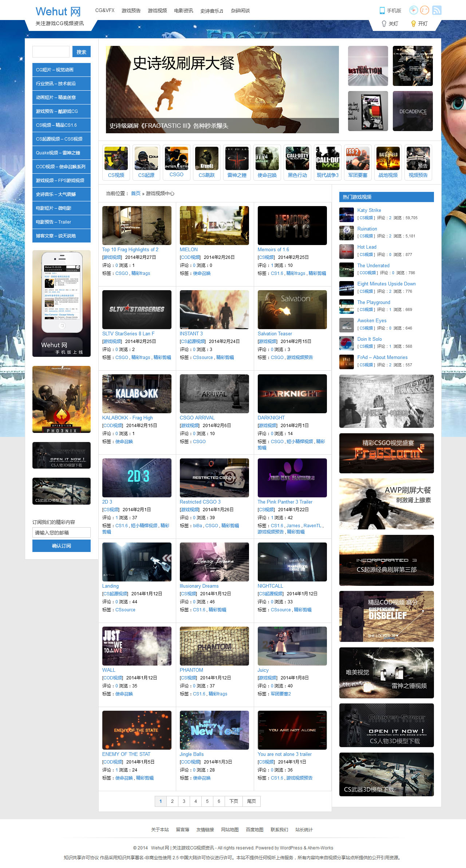Viewport: 466px width, 868px height.
Task: Open the CS跳跃 category icon
Action: 207,162
